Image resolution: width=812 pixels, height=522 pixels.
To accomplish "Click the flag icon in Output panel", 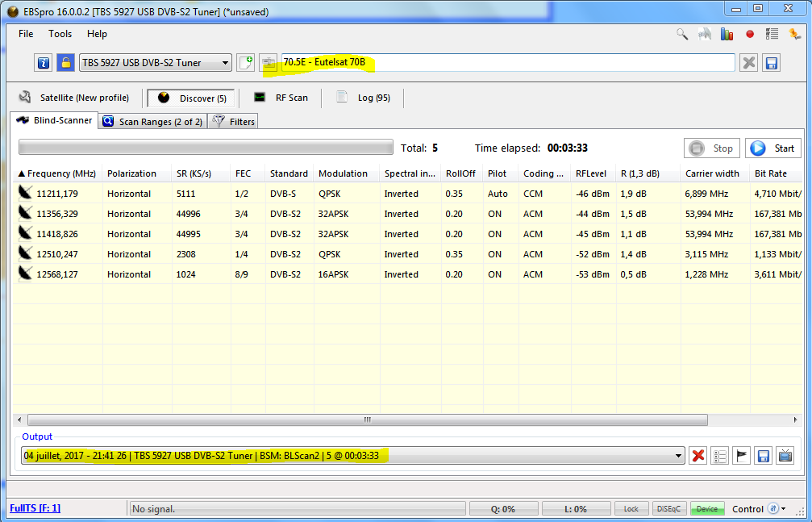I will (x=742, y=456).
